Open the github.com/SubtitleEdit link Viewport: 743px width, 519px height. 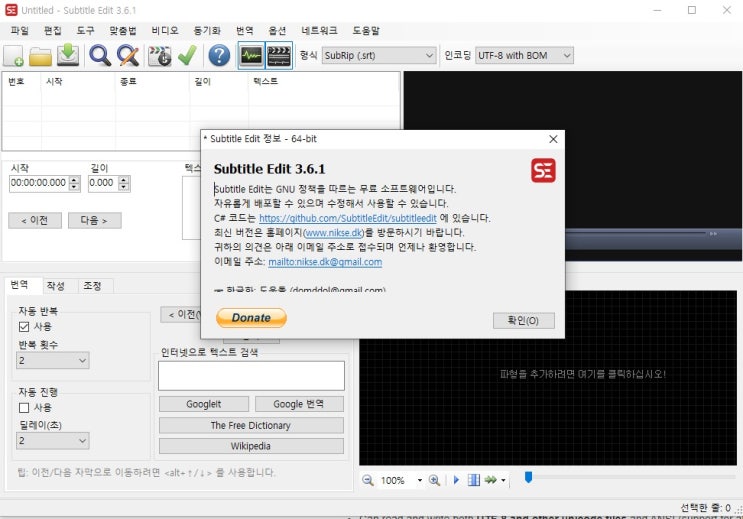(347, 218)
